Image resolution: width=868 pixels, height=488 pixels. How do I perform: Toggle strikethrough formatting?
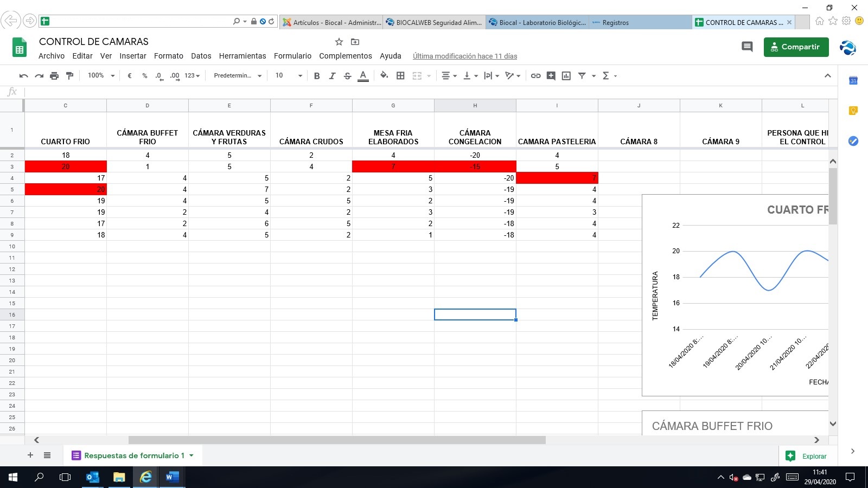coord(348,76)
